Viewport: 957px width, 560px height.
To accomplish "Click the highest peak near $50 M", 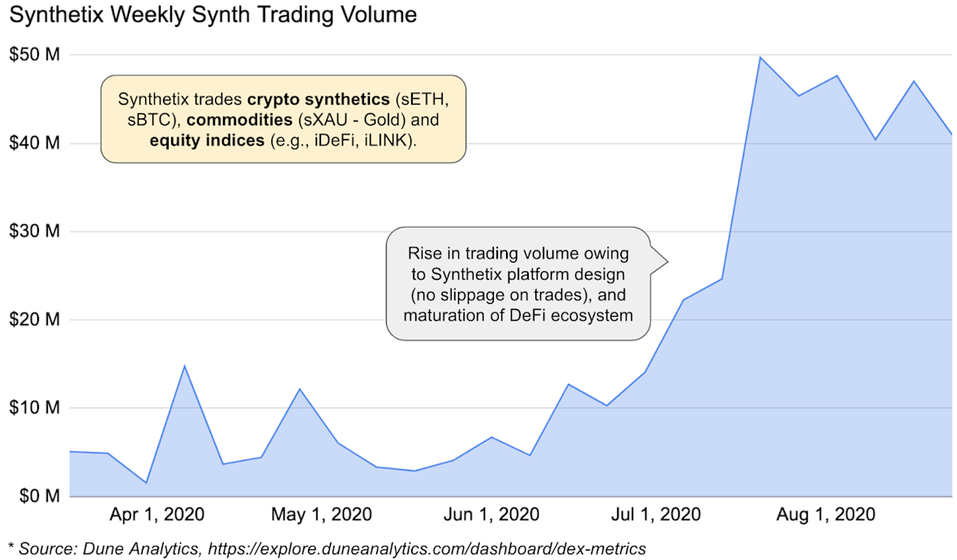I will pos(760,58).
